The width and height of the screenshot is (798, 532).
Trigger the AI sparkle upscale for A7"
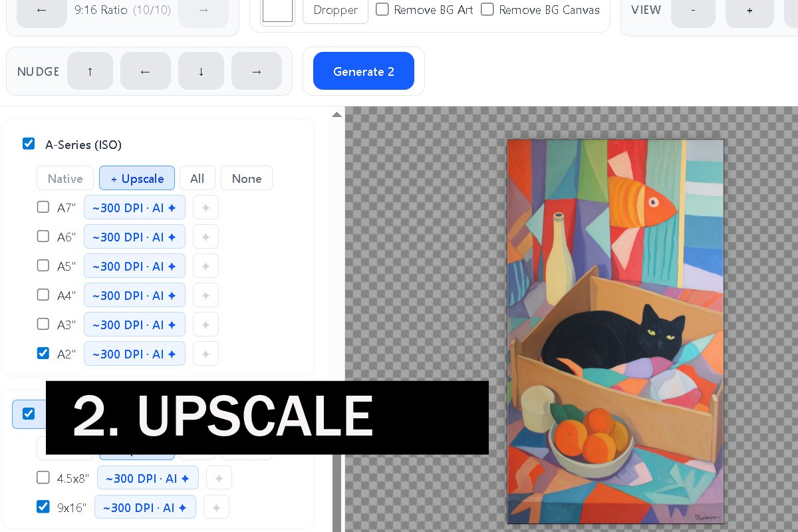205,207
